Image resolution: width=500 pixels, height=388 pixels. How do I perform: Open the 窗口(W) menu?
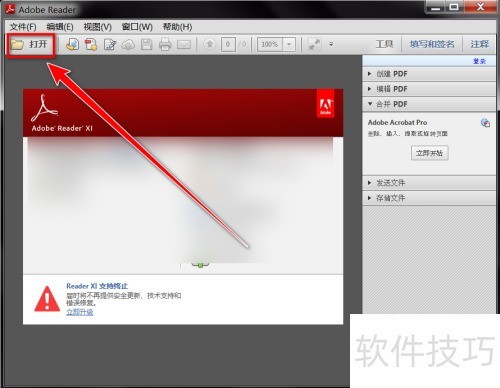(137, 27)
